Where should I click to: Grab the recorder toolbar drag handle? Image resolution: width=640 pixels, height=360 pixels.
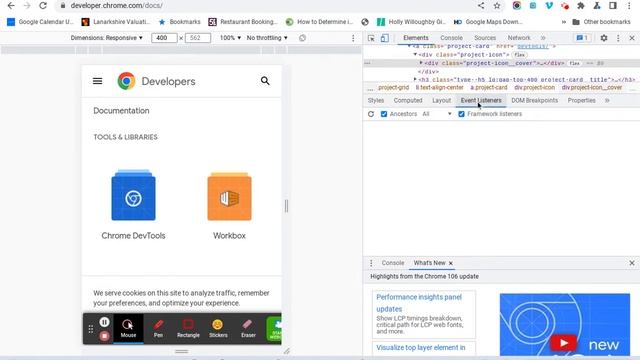91,329
